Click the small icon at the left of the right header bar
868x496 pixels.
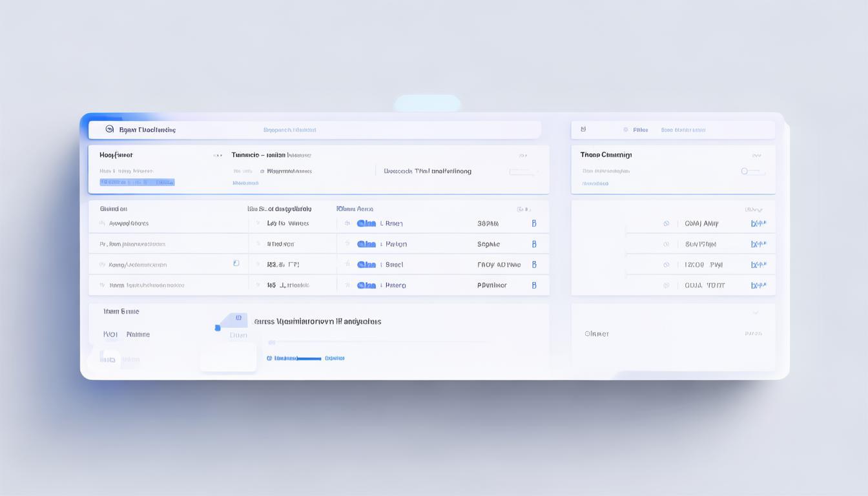coord(583,130)
